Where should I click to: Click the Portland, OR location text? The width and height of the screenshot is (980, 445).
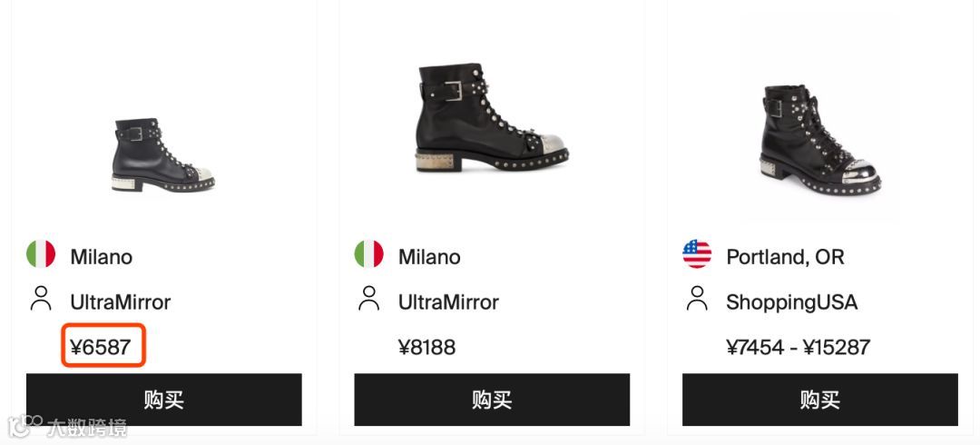pos(785,257)
